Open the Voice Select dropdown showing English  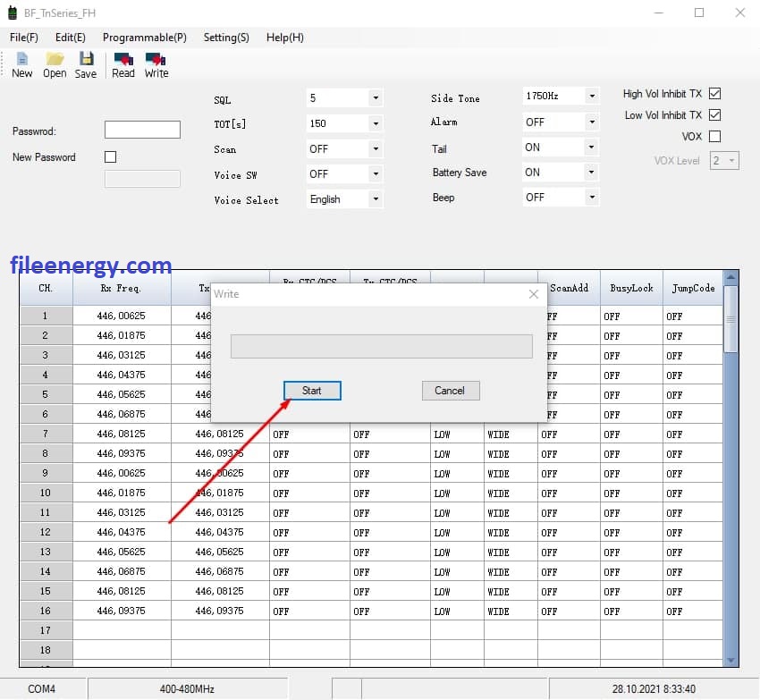point(376,199)
